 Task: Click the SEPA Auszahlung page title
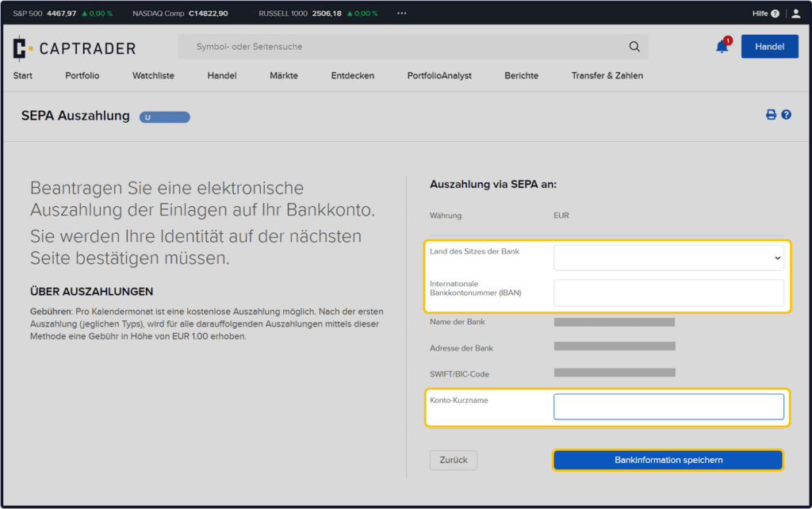click(75, 116)
